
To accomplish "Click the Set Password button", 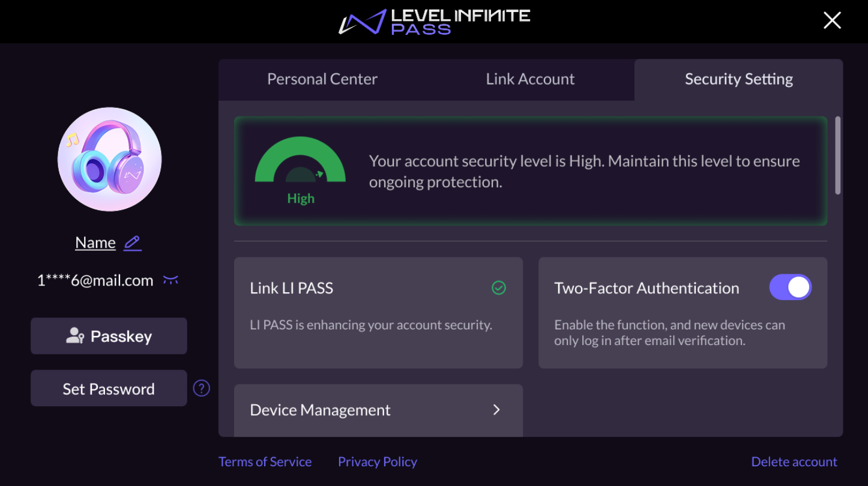I will (109, 388).
